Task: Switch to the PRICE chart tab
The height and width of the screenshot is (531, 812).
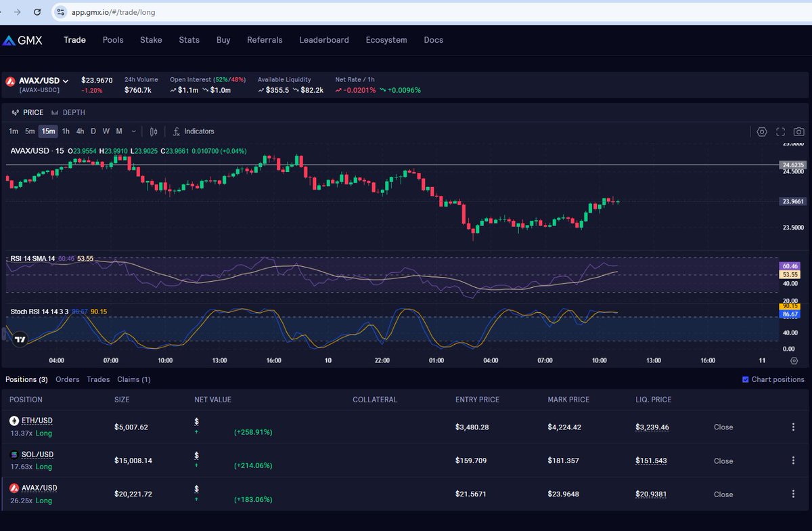Action: pyautogui.click(x=27, y=112)
